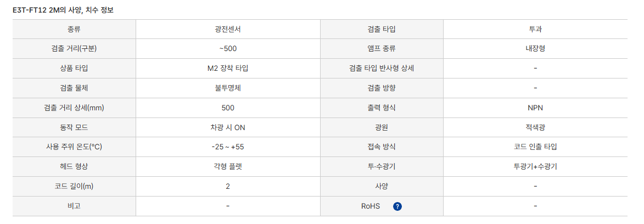Select the 투과 value text
The height and width of the screenshot is (224, 644).
click(535, 29)
